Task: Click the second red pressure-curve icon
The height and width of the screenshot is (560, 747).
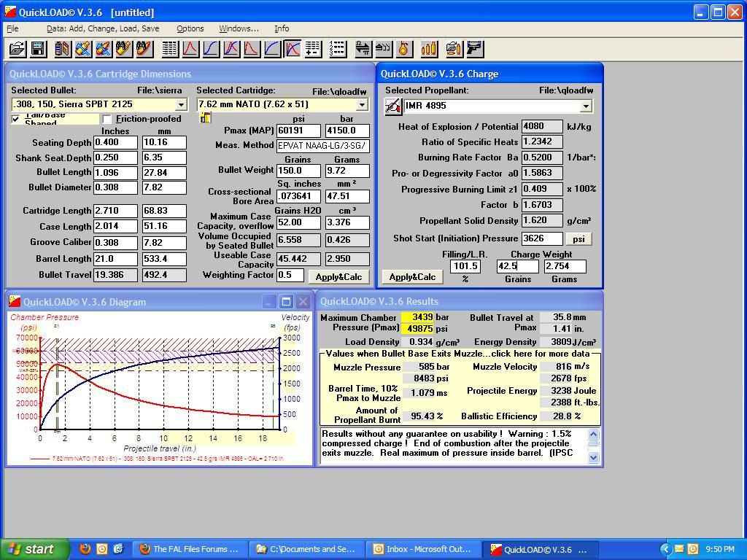Action: pyautogui.click(x=252, y=49)
